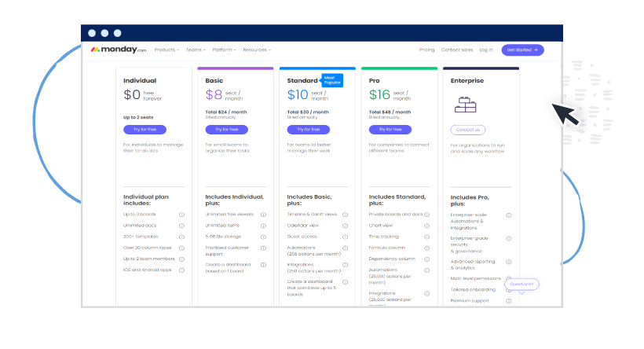Show info for Time tracking

pyautogui.click(x=426, y=237)
